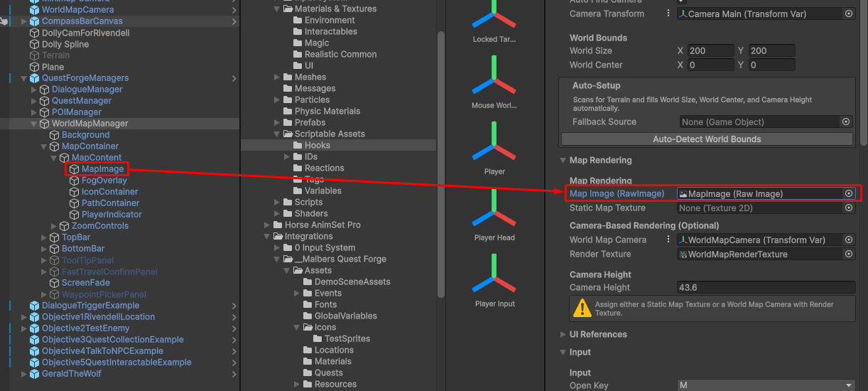Collapse the Map Rendering section
The width and height of the screenshot is (868, 391).
pos(563,161)
